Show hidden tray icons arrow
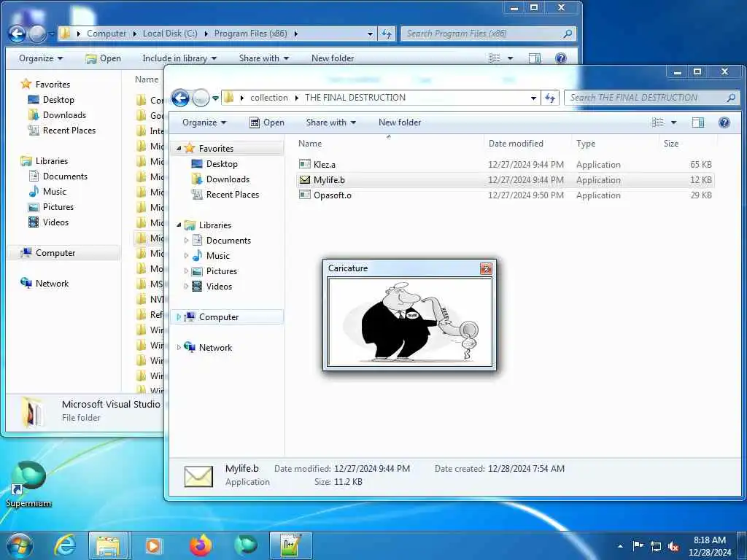 tap(620, 546)
